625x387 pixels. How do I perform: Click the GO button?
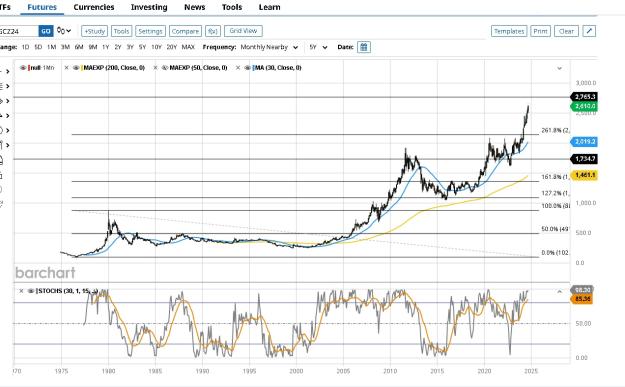point(46,31)
